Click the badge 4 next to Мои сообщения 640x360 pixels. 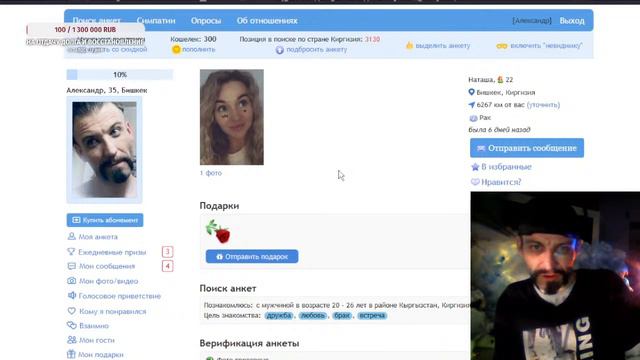(167, 266)
